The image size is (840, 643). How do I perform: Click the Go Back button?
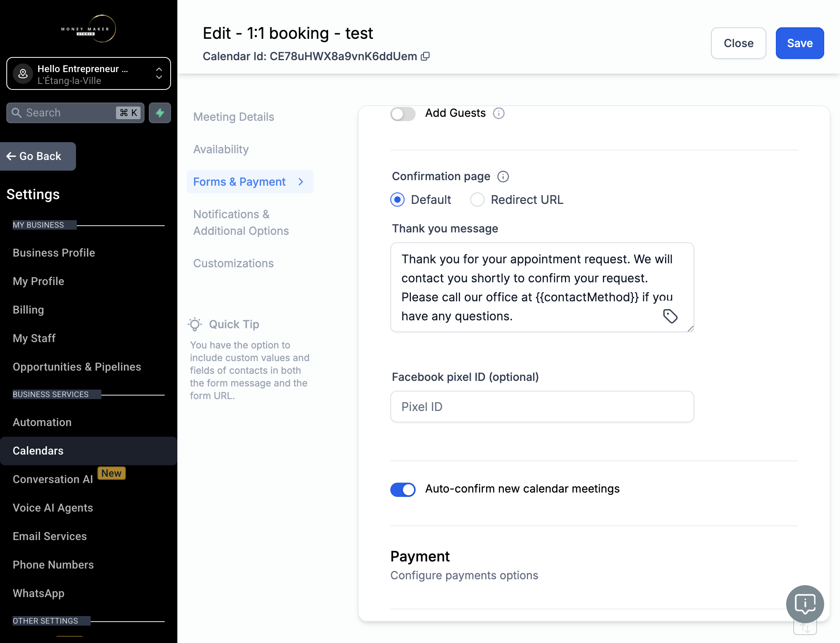[38, 156]
